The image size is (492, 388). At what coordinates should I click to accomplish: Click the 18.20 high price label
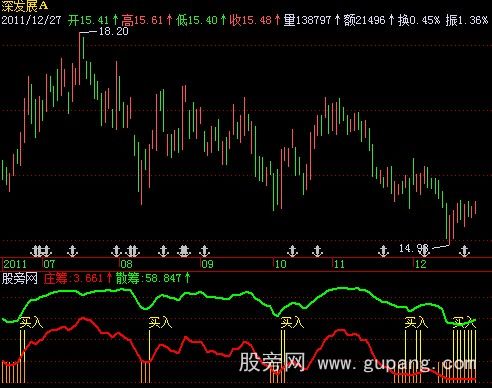114,31
